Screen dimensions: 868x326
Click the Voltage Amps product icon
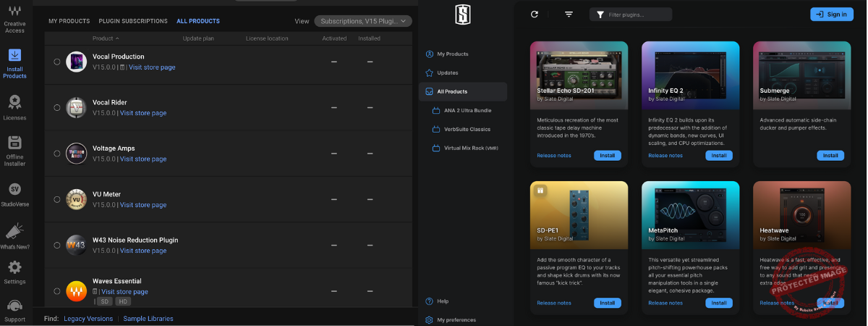76,154
